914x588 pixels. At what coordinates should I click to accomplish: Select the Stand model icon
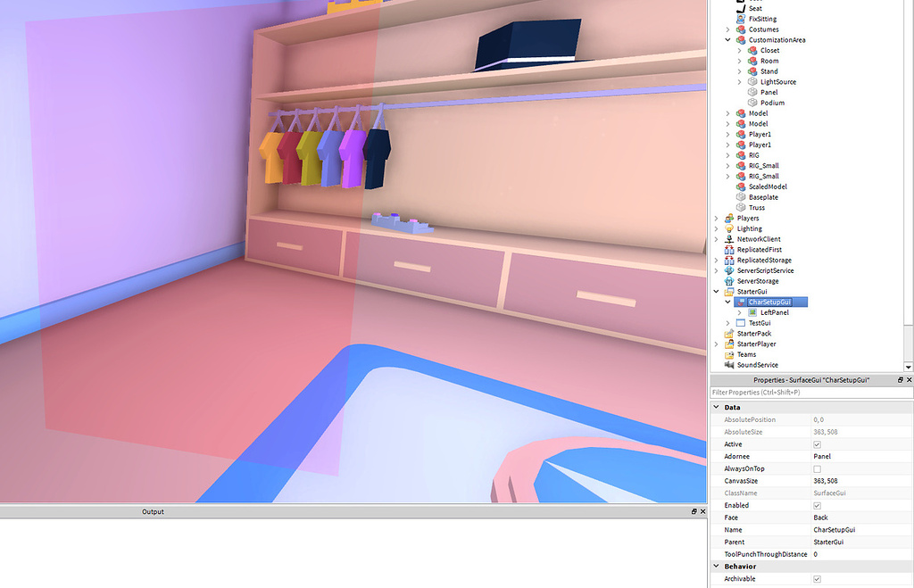coord(752,71)
